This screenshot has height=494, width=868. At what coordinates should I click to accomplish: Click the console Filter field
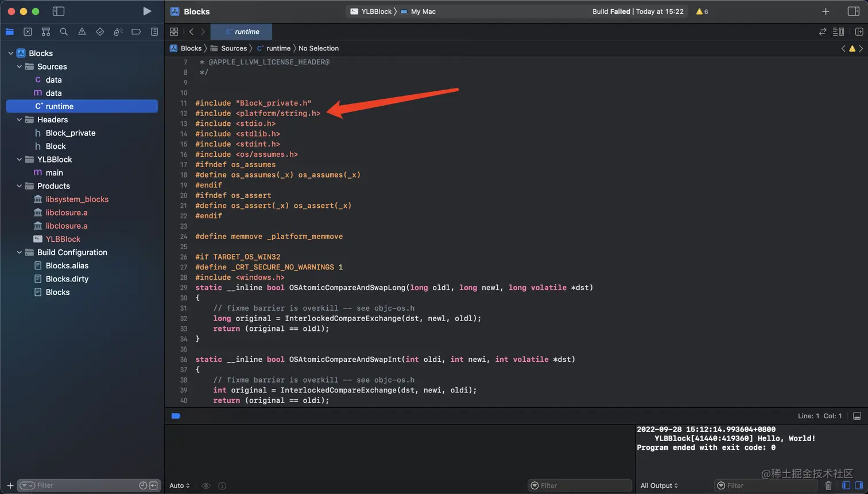(x=766, y=485)
